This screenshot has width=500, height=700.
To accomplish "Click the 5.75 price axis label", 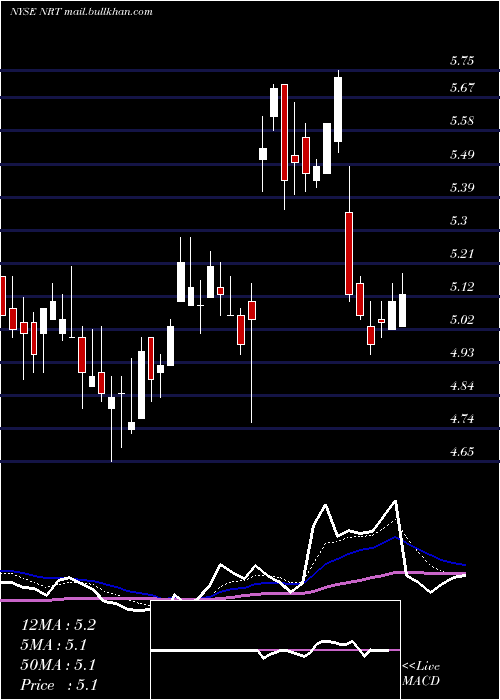I will coord(462,61).
